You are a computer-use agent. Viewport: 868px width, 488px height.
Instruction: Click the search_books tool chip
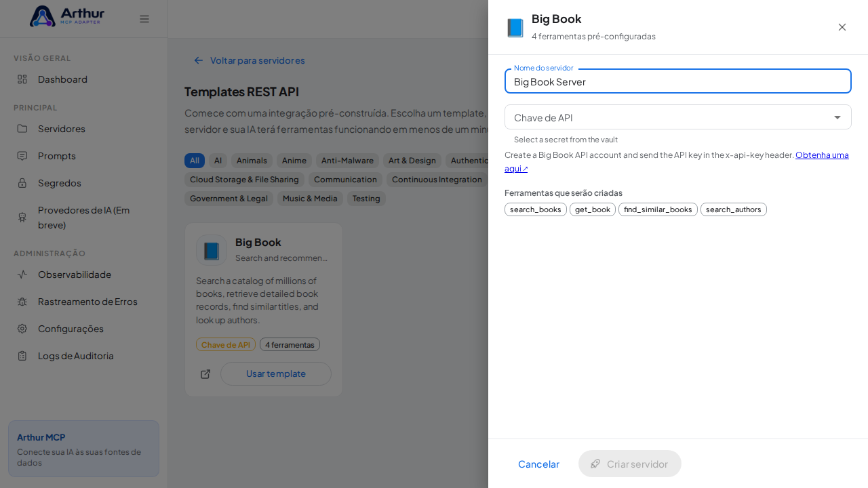click(x=536, y=209)
